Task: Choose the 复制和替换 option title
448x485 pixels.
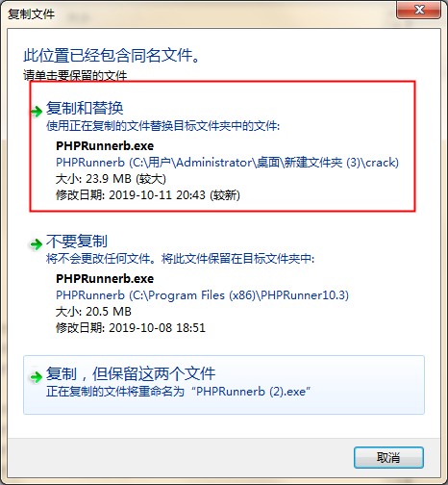Action: 85,108
